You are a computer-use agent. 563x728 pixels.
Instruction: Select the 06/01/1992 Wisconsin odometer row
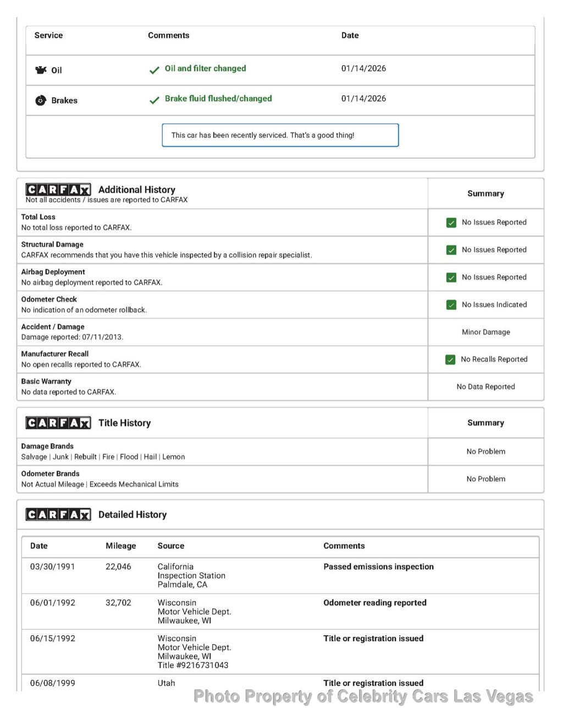tap(280, 612)
